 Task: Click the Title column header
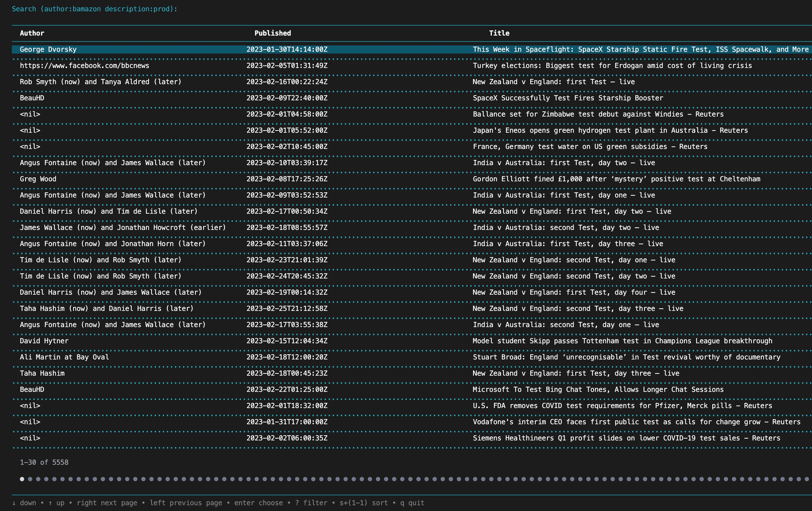(499, 33)
